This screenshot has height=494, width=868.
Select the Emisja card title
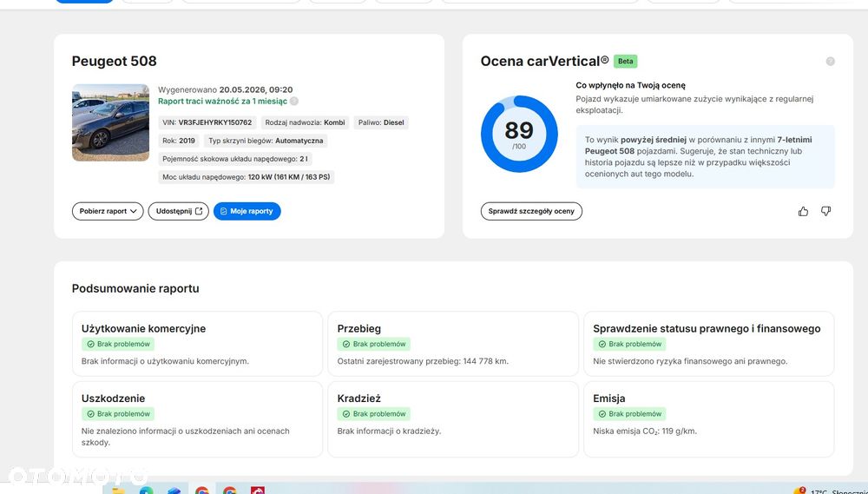[609, 398]
